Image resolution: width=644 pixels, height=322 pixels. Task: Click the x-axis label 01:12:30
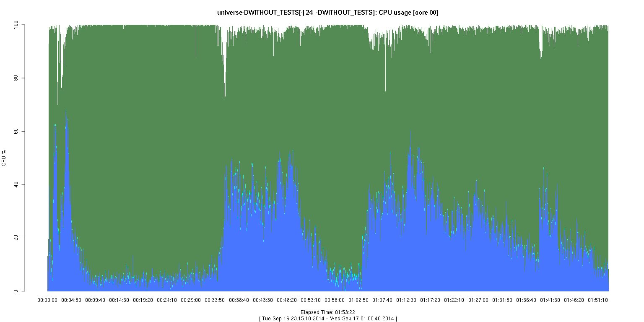pos(406,300)
